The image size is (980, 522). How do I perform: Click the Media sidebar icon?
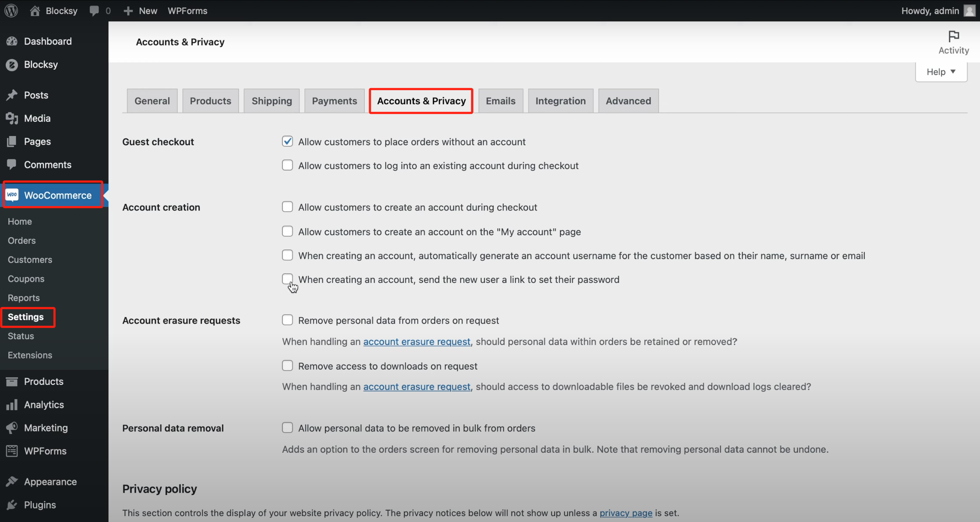pyautogui.click(x=12, y=118)
